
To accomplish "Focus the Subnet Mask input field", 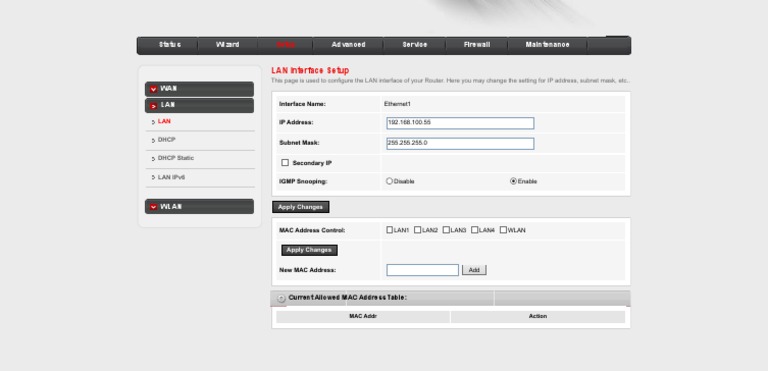I will coord(460,144).
